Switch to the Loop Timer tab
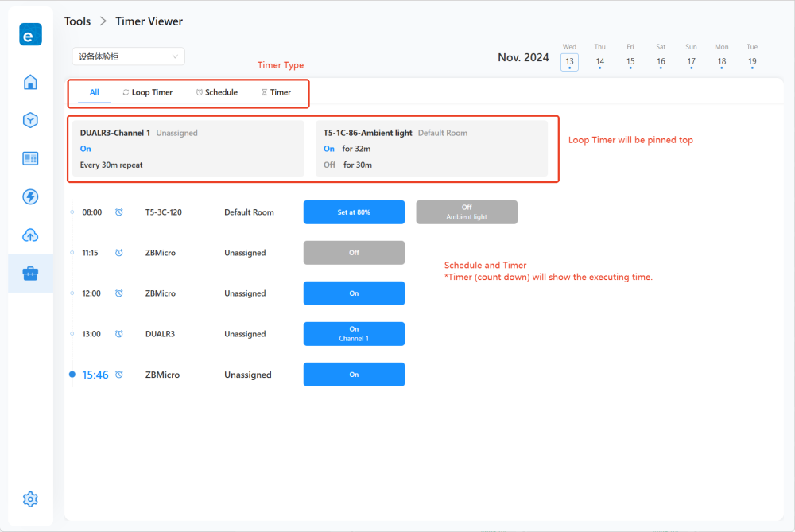The image size is (795, 532). click(x=147, y=92)
